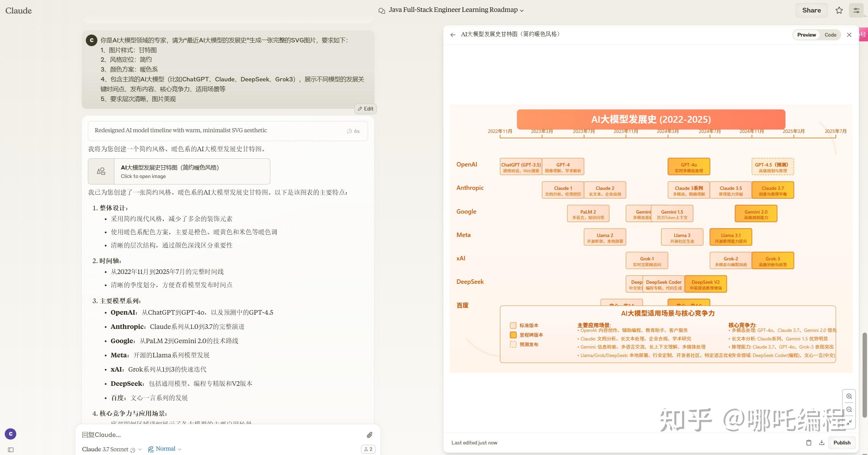Publish the artifact
868x455 pixels.
click(x=842, y=442)
